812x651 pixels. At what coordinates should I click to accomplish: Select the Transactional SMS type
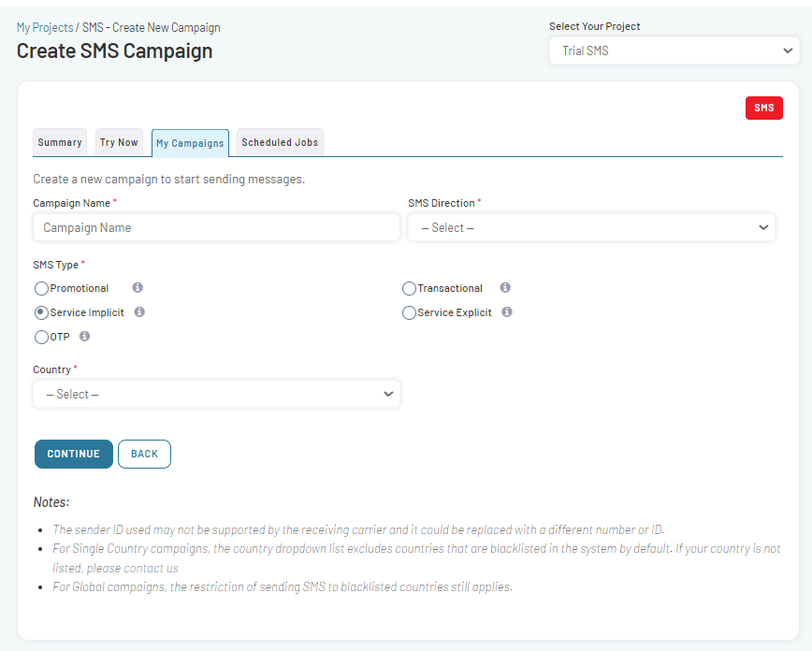coord(409,288)
